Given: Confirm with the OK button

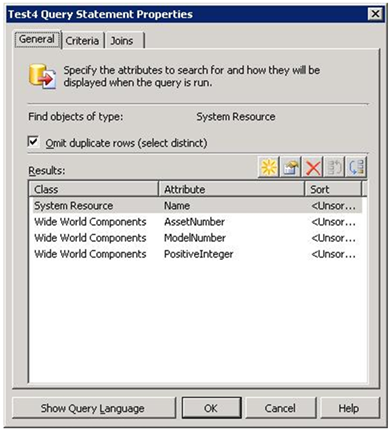Looking at the screenshot, I should [211, 408].
